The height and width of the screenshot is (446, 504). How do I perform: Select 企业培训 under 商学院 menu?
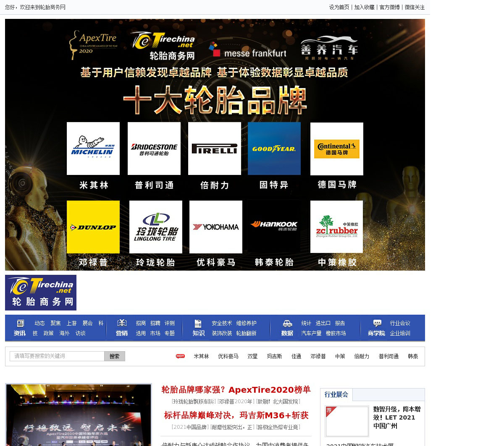[400, 333]
